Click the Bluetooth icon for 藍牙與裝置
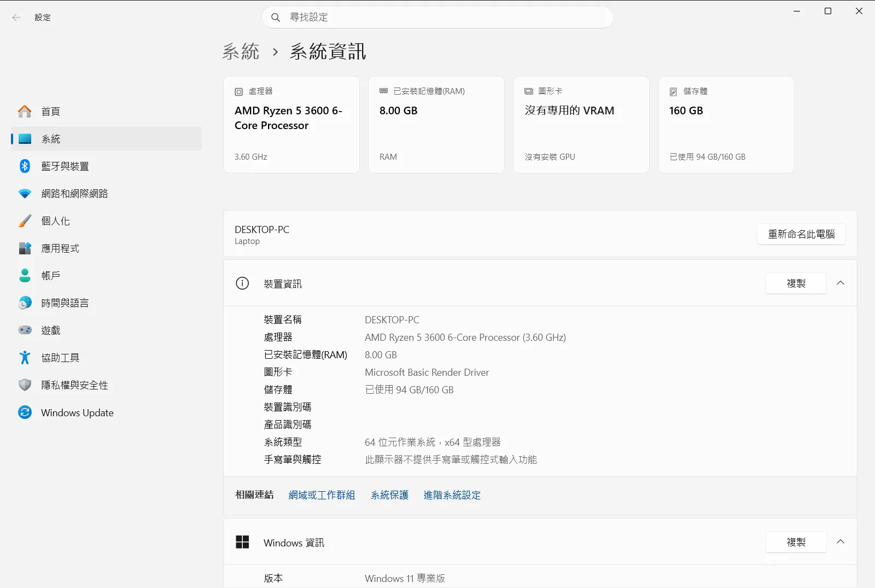 (25, 166)
